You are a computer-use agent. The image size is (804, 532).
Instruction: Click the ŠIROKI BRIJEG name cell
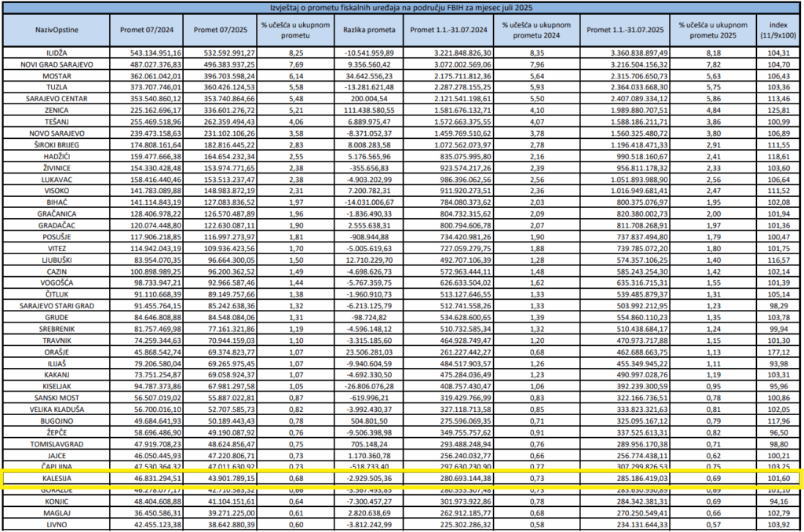coord(56,146)
